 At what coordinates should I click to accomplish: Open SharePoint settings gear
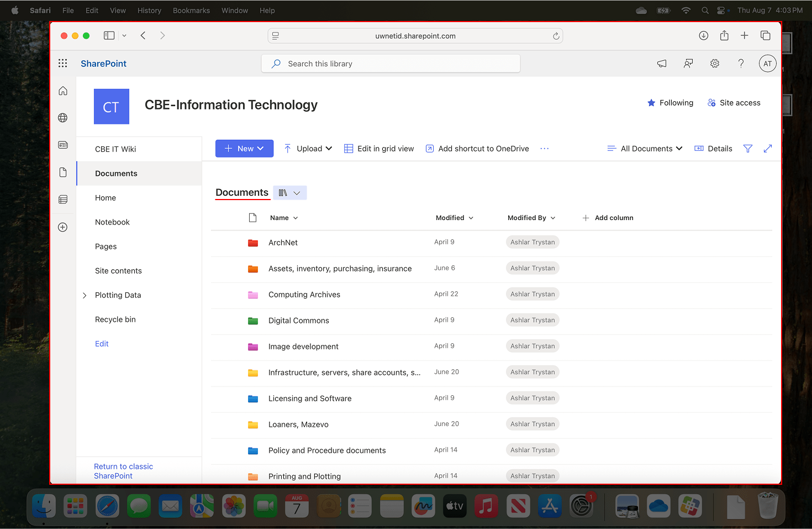coord(714,64)
